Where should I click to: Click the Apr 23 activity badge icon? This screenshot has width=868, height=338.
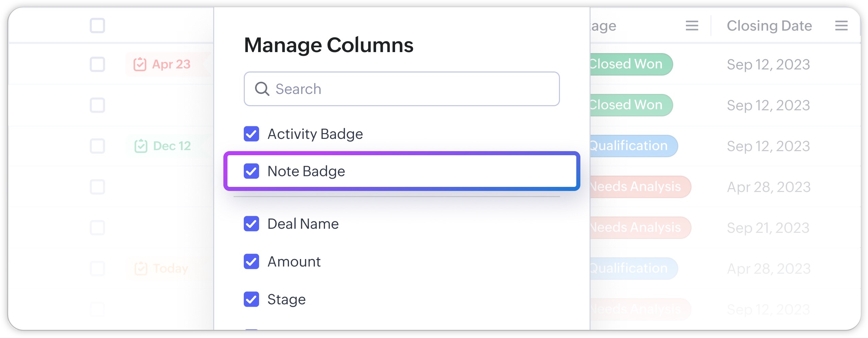pyautogui.click(x=140, y=64)
